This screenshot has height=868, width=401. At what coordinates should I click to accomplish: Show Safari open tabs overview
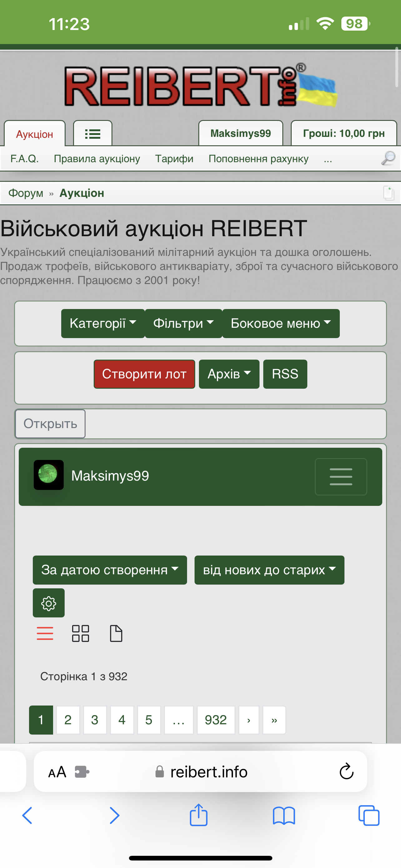tap(369, 816)
